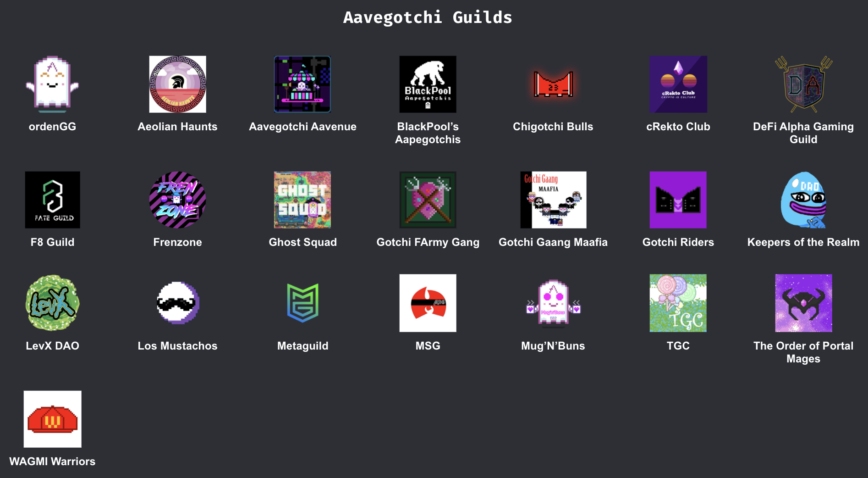Open the TGC lollipop logo
The height and width of the screenshot is (478, 868).
678,303
